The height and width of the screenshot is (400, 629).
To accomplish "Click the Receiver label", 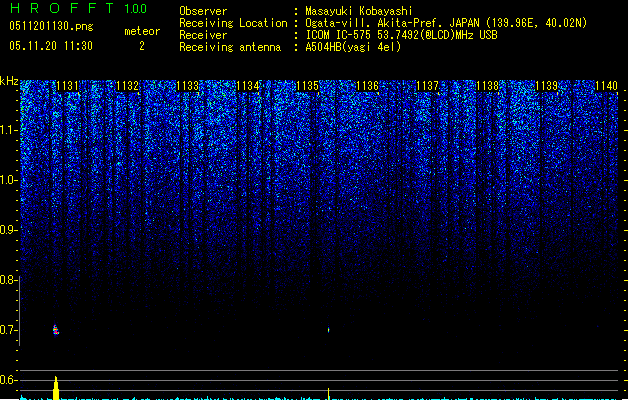I will [x=203, y=35].
